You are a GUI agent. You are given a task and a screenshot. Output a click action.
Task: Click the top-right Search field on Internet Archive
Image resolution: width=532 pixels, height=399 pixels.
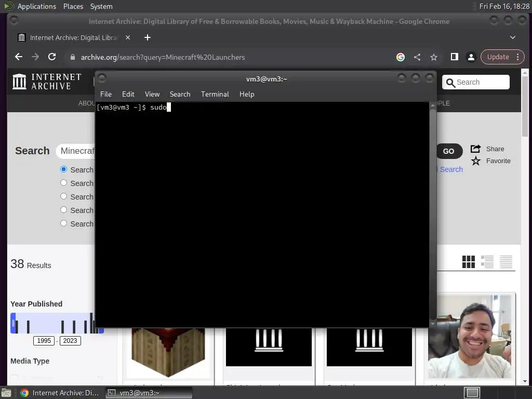tap(476, 82)
